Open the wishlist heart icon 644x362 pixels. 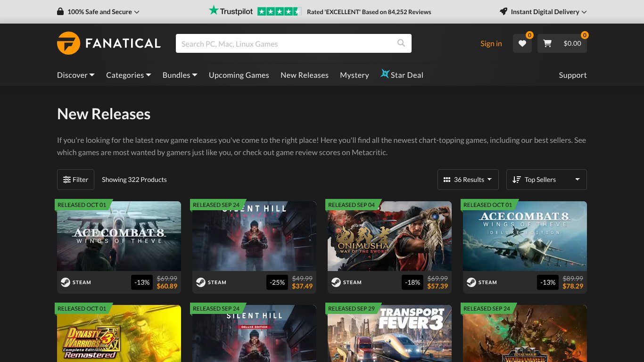click(522, 43)
